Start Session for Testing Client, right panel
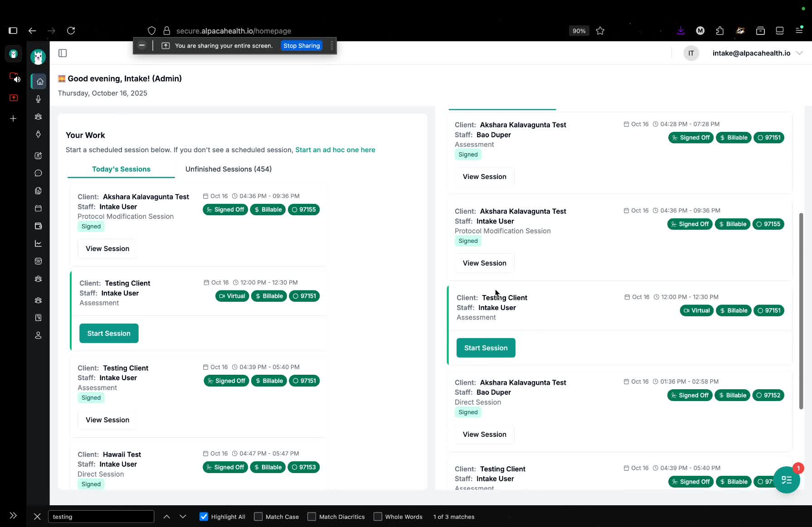 click(486, 348)
